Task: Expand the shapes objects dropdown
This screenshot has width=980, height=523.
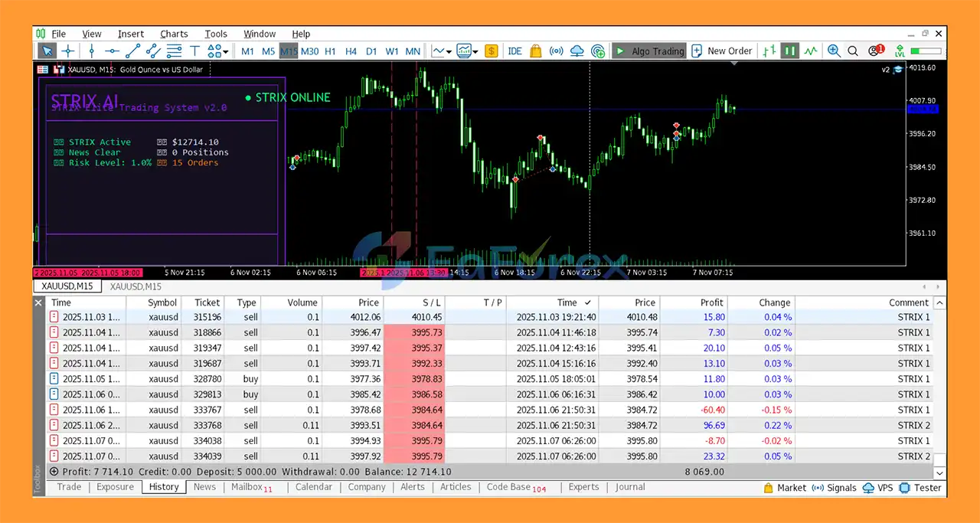Action: (218, 51)
